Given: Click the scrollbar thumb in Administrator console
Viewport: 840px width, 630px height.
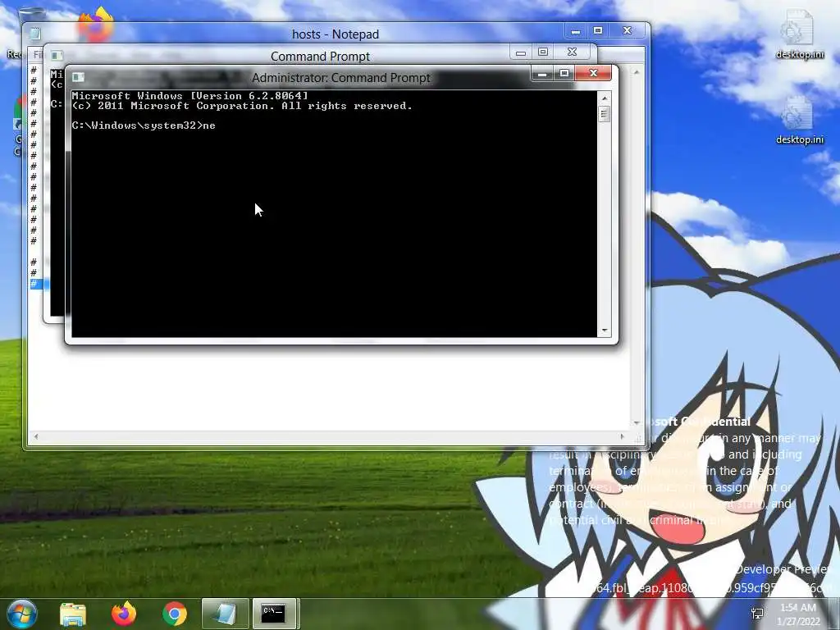Looking at the screenshot, I should coord(605,114).
